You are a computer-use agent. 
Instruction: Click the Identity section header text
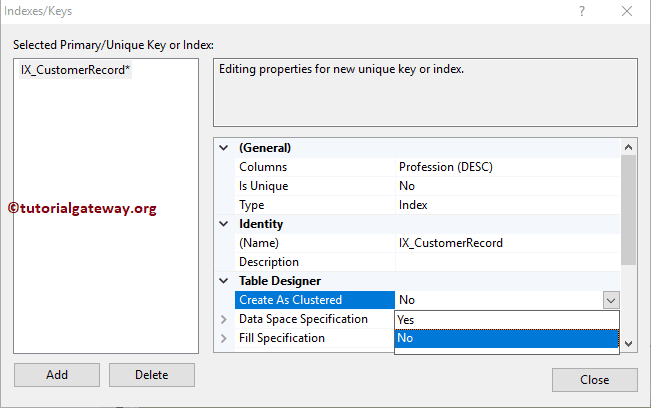pyautogui.click(x=261, y=224)
